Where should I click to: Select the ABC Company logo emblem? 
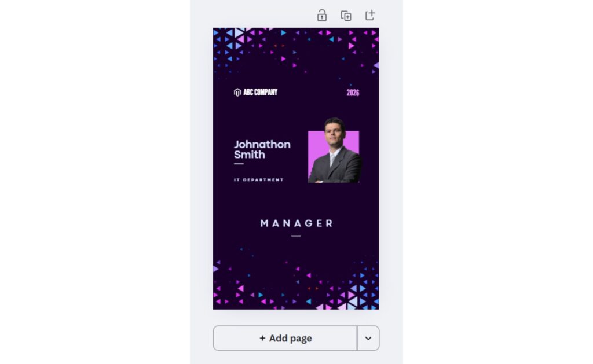coord(237,92)
